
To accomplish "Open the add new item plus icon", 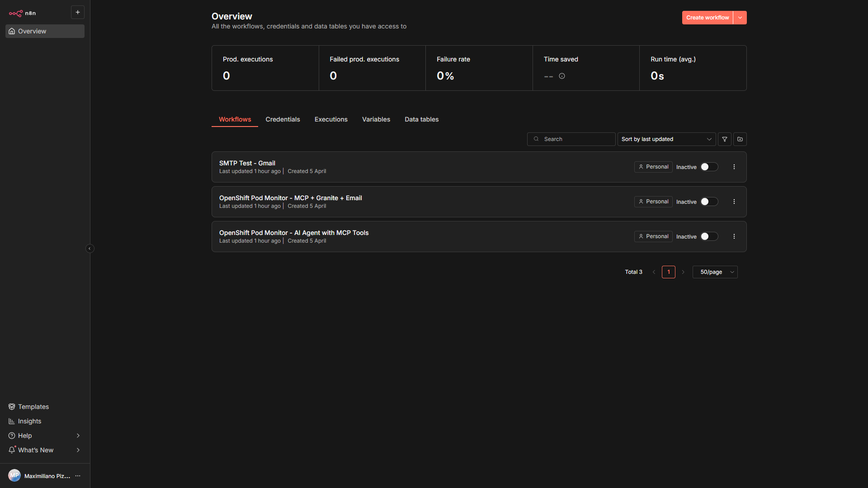I will click(x=77, y=12).
